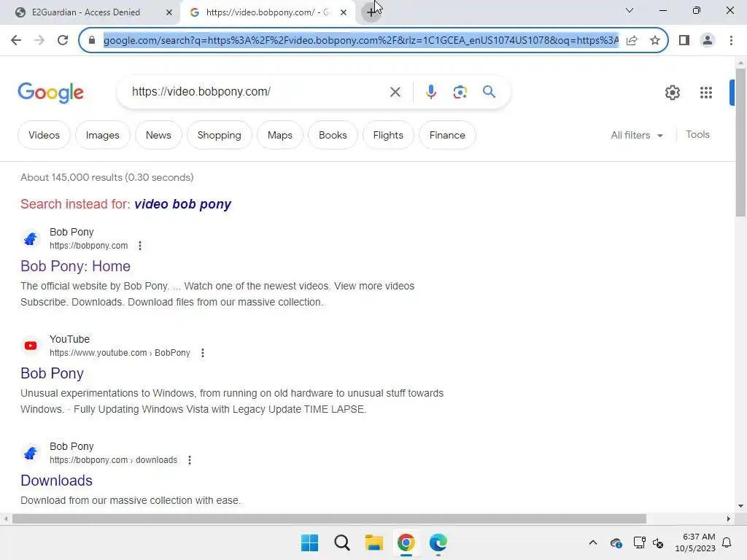The image size is (747, 560).
Task: Open Chrome's three-dot menu
Action: point(731,41)
